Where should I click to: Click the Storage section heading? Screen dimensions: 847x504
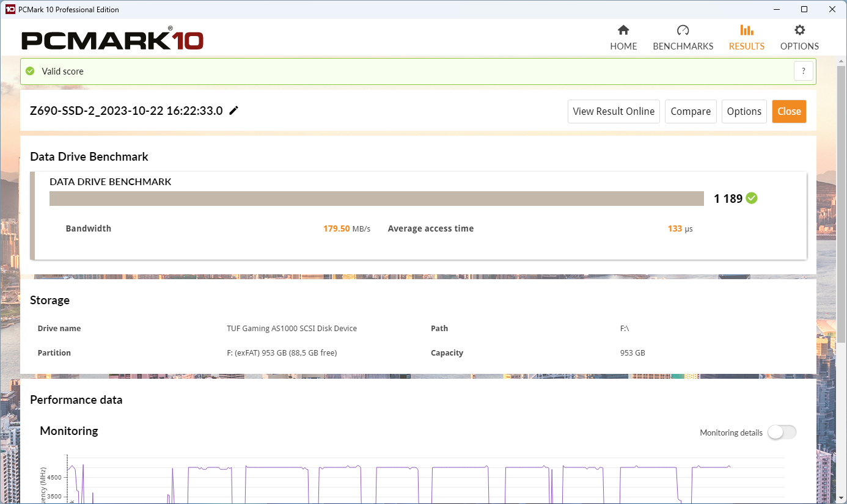click(x=50, y=300)
